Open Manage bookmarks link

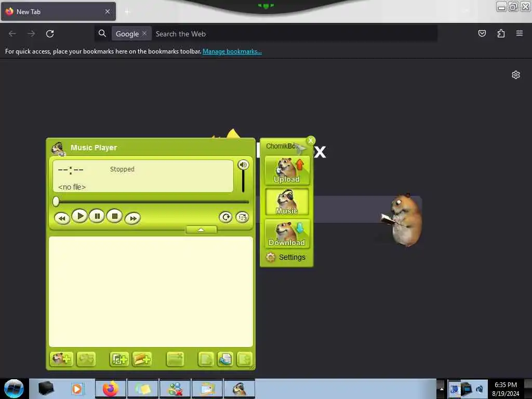[x=232, y=51]
